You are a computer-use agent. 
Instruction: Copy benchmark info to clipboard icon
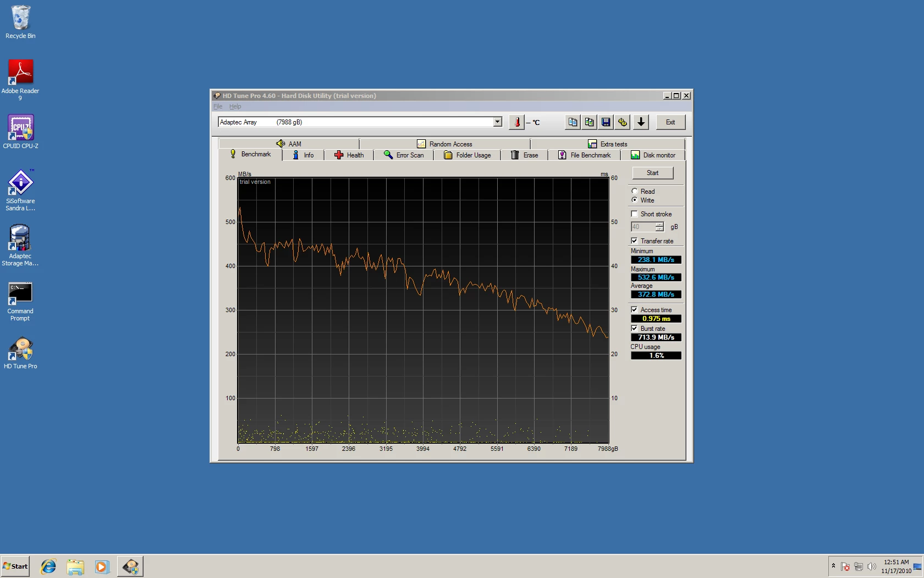[573, 122]
